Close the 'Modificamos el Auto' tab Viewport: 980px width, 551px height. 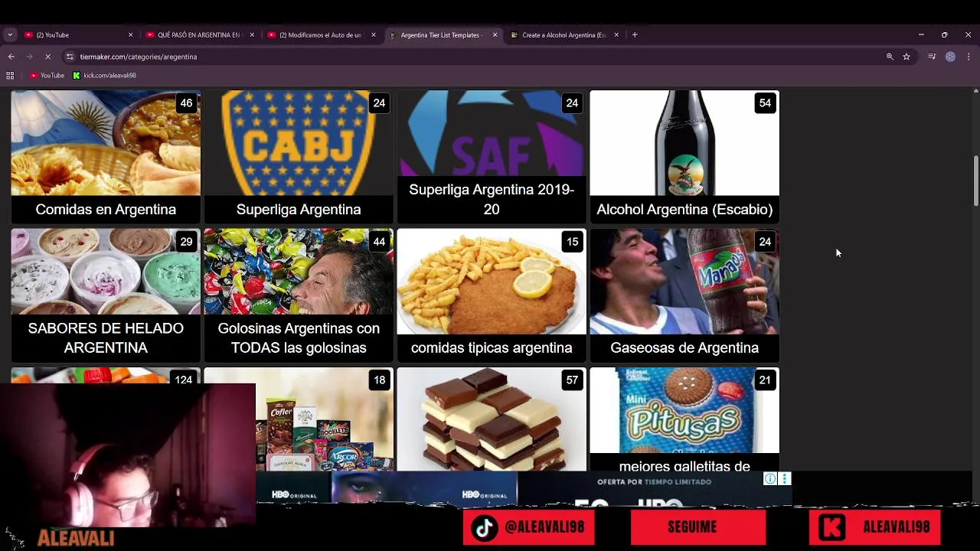coord(374,34)
